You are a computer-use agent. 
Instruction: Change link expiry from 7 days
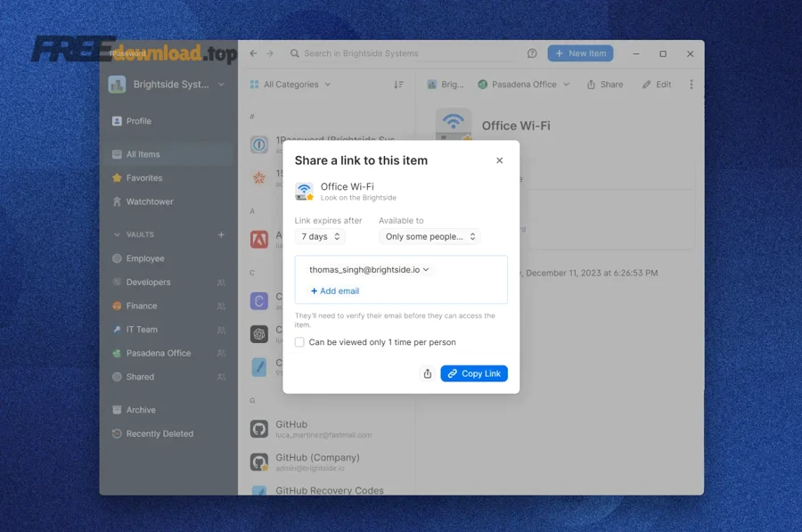319,236
